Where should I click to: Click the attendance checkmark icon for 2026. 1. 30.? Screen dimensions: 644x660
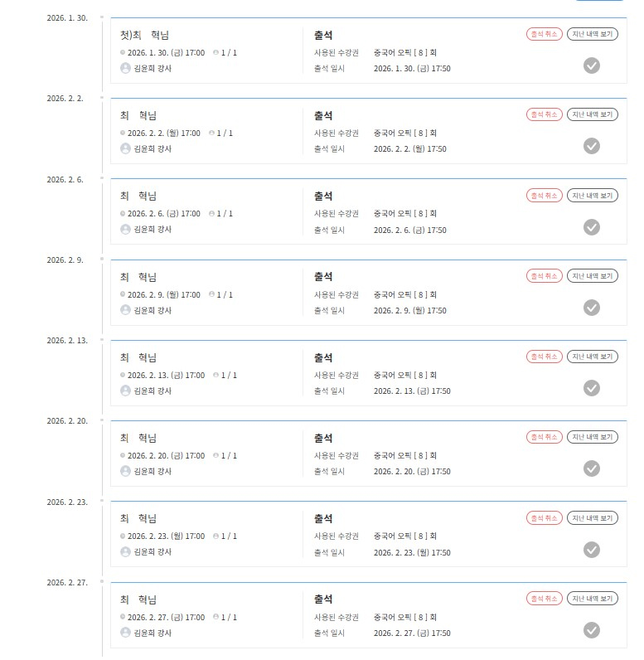[591, 66]
